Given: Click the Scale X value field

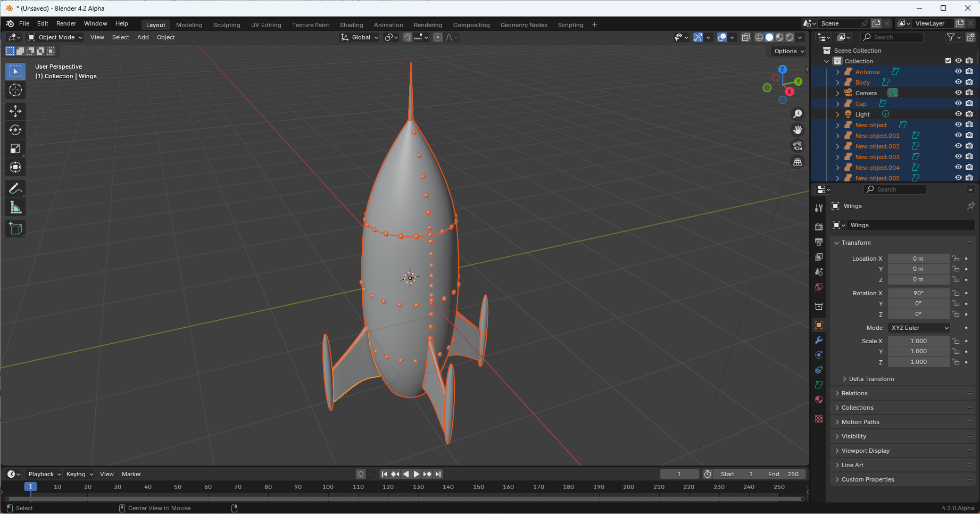Looking at the screenshot, I should coord(918,341).
